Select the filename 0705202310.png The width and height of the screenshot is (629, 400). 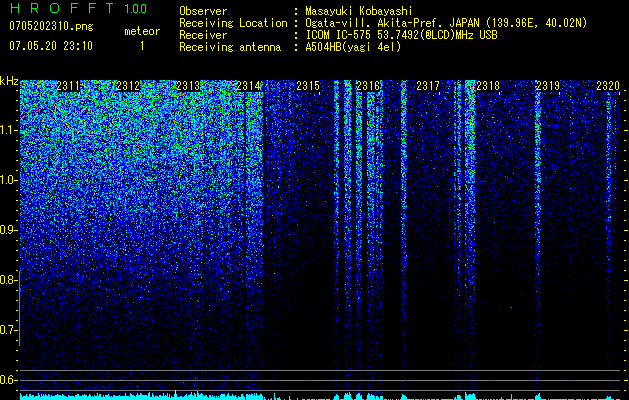coord(51,26)
